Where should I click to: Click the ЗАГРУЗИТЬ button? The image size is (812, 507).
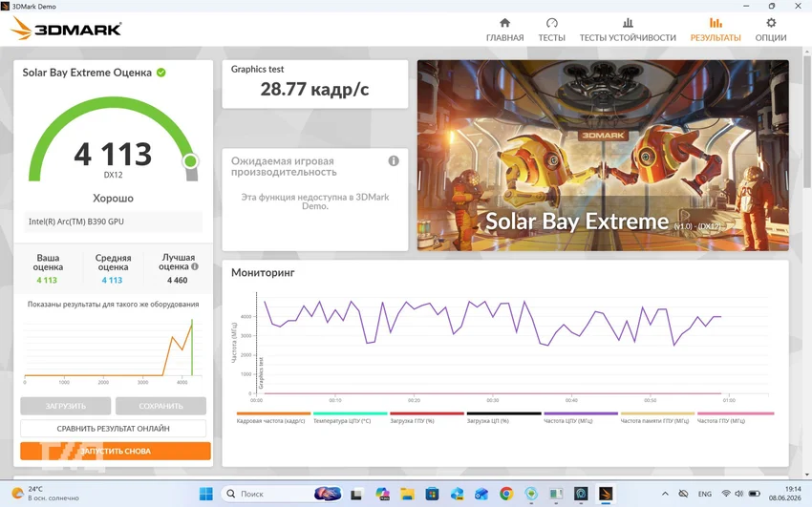tap(66, 406)
